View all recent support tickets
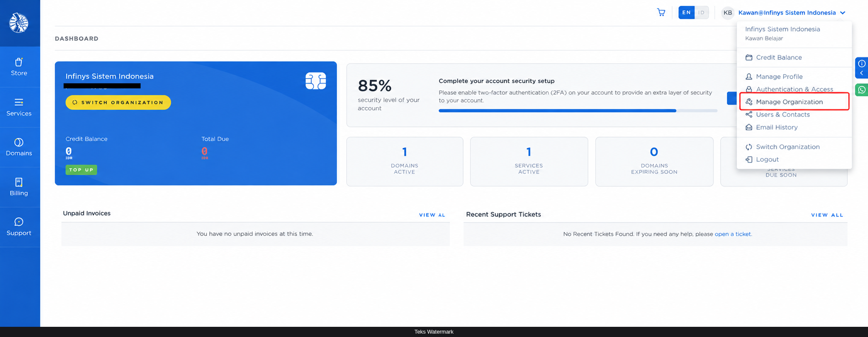The image size is (868, 337). pos(827,215)
